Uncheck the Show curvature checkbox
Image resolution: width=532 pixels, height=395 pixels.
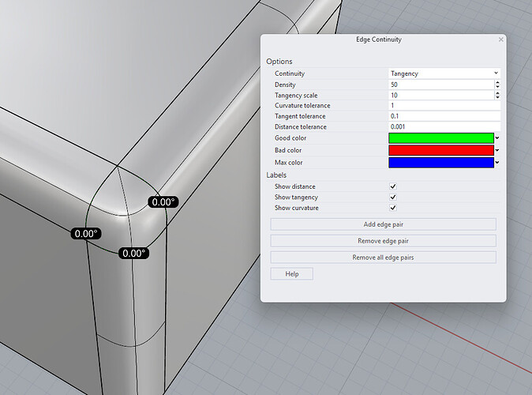(393, 208)
